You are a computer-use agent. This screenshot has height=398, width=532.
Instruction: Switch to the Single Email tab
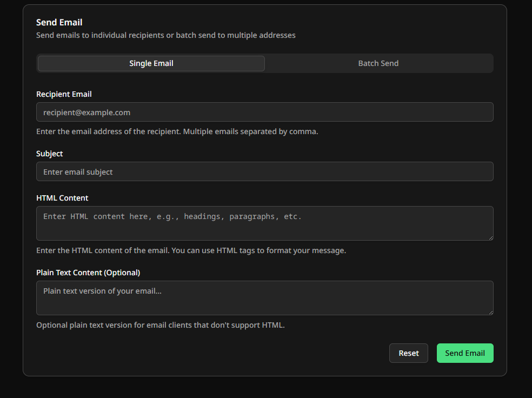tap(151, 63)
